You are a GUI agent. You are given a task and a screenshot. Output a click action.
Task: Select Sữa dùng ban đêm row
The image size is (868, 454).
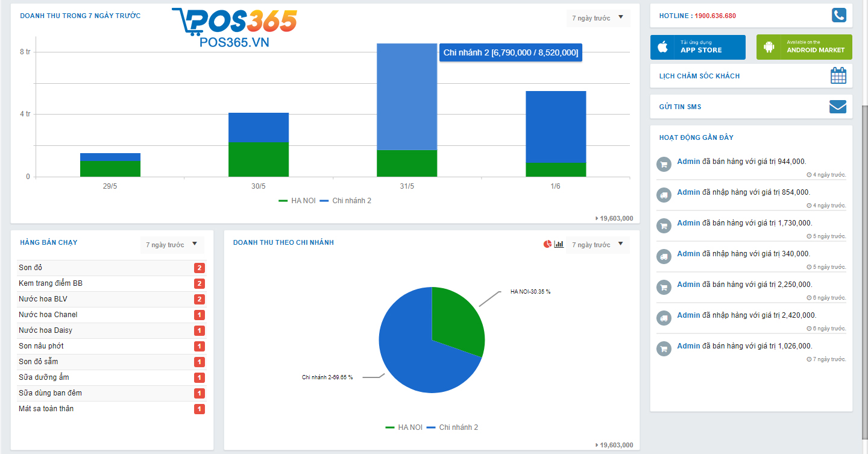(112, 393)
